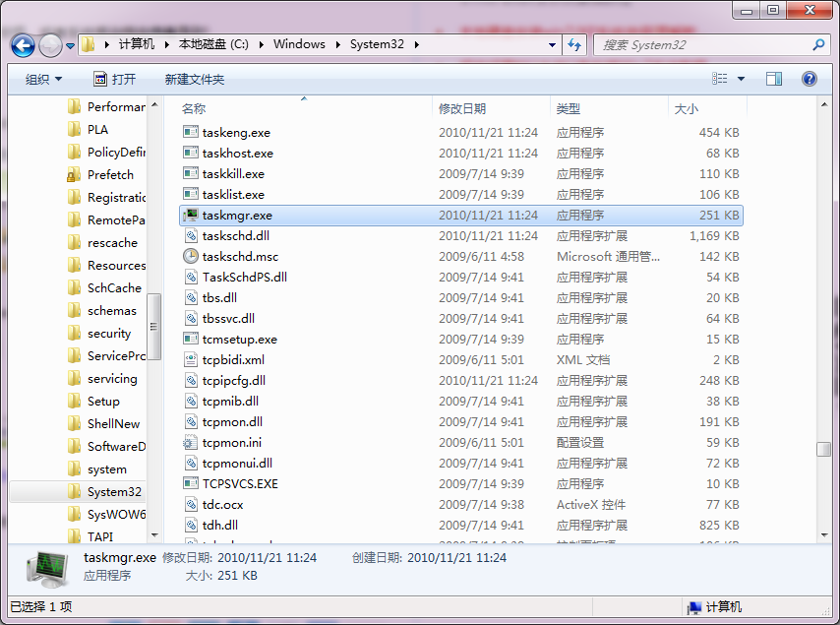Open the 组织 dropdown menu
This screenshot has height=625, width=840.
point(41,79)
